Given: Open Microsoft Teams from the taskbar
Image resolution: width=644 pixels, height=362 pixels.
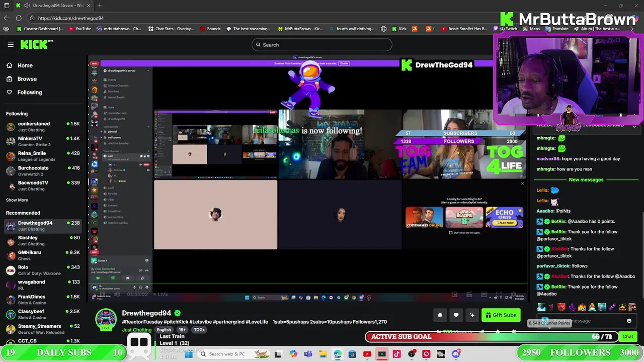Looking at the screenshot, I should pos(308,354).
